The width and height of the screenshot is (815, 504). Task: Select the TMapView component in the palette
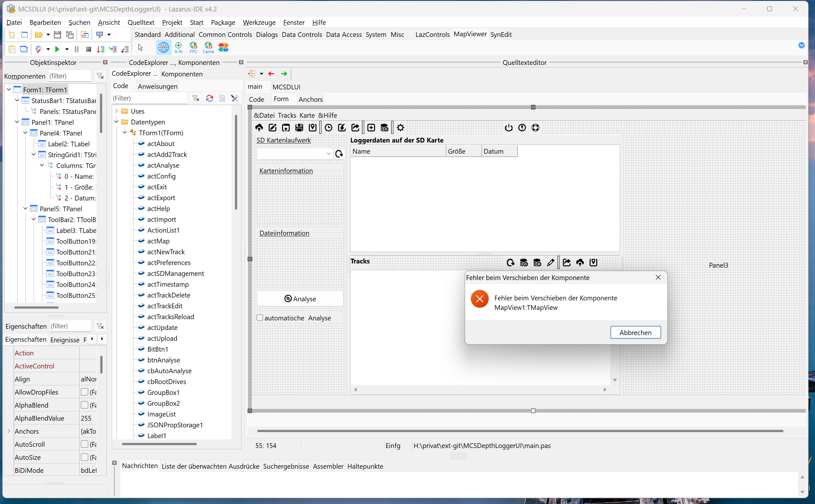pos(163,48)
